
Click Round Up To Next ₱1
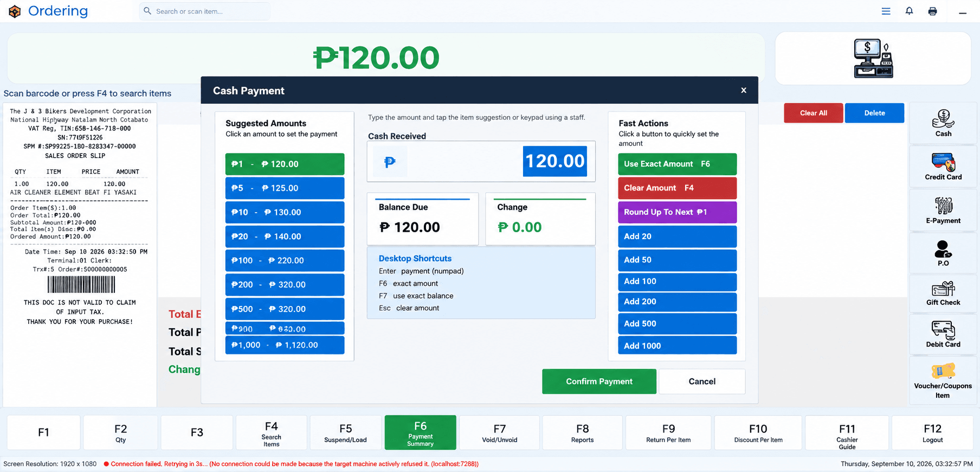(677, 212)
